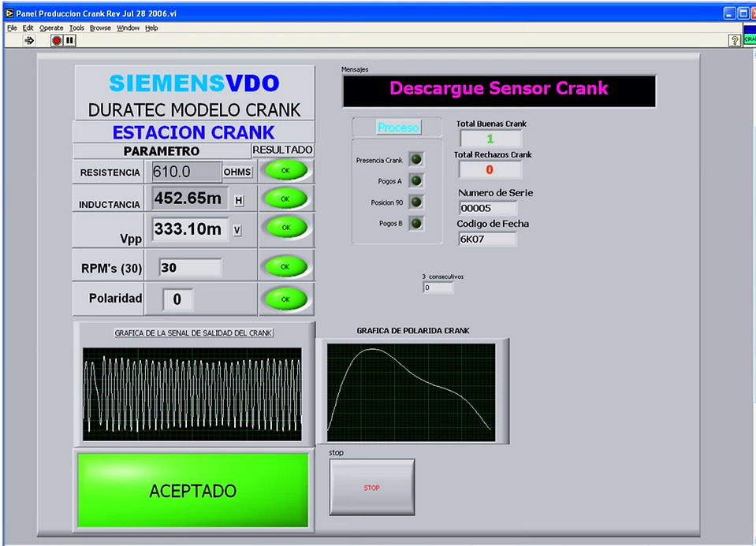This screenshot has height=546, width=756.
Task: Click the Mensajes display Descargue Sensor Crank
Action: pyautogui.click(x=499, y=91)
